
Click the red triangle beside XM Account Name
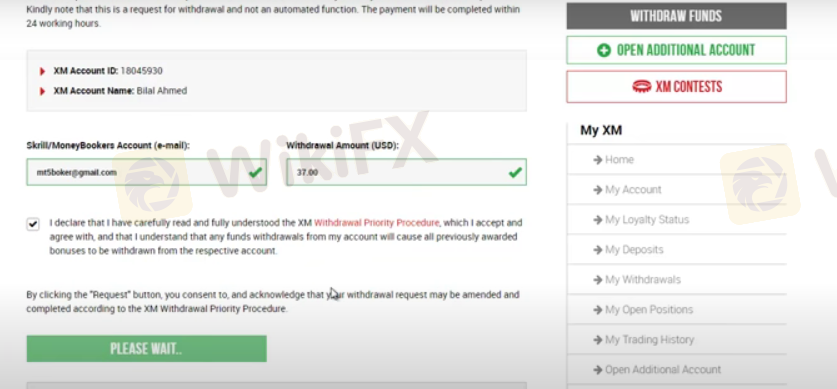[43, 91]
